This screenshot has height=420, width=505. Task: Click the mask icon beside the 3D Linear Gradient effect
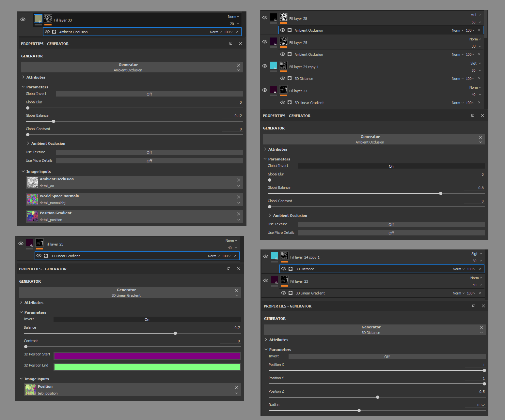point(46,256)
